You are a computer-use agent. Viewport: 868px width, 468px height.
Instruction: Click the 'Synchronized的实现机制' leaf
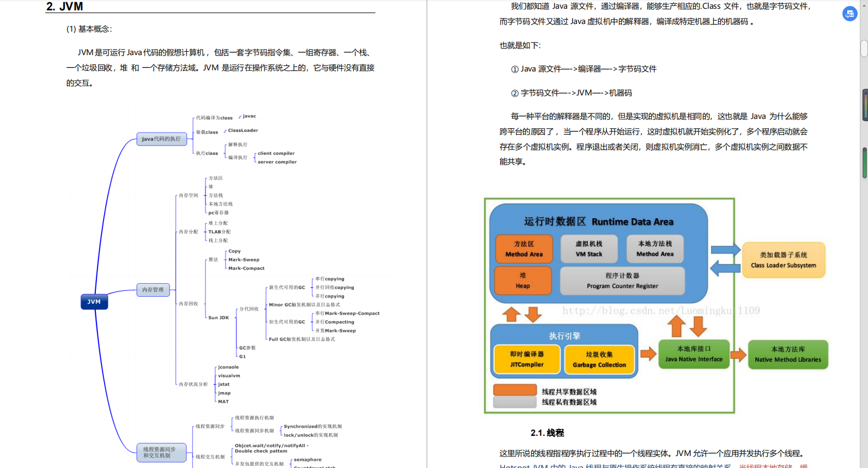click(313, 427)
